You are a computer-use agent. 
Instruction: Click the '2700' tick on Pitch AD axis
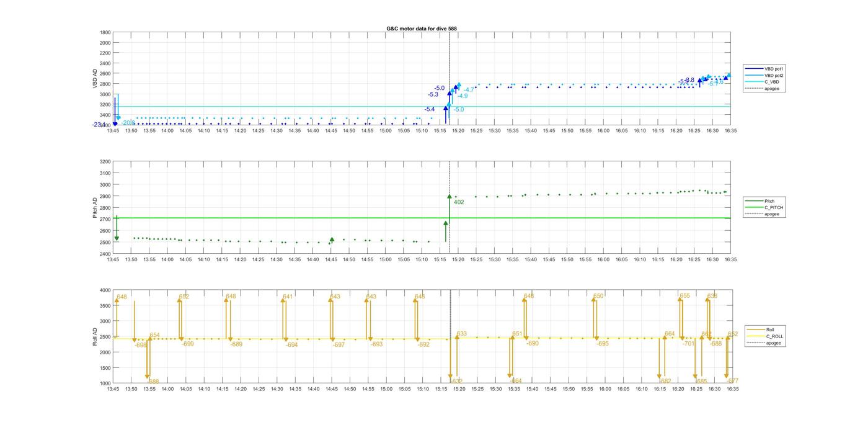click(x=105, y=220)
